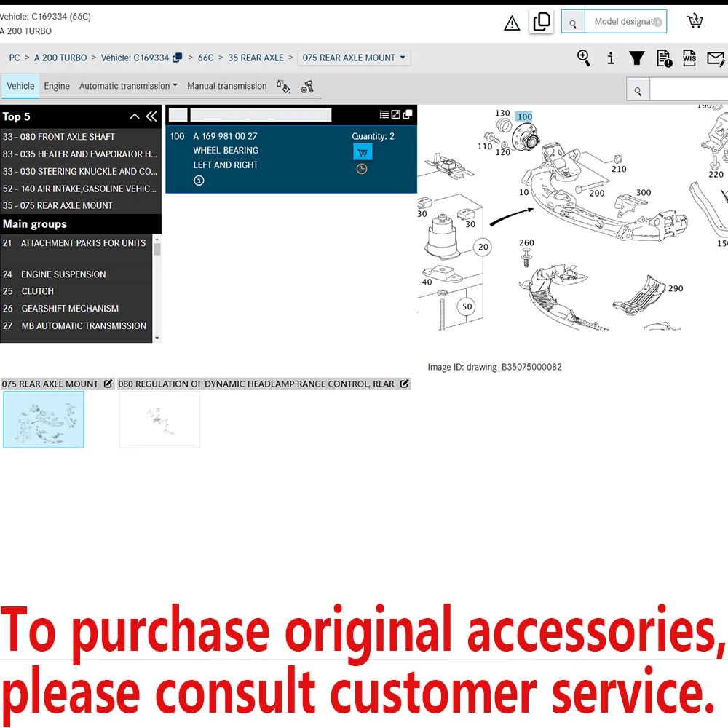
Task: Click the paint and lacquer icon
Action: (x=283, y=87)
